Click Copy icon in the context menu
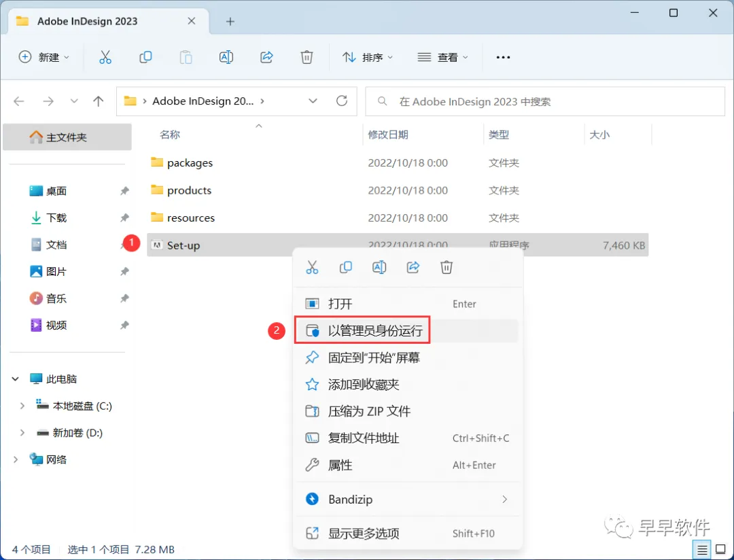This screenshot has width=734, height=560. (345, 267)
